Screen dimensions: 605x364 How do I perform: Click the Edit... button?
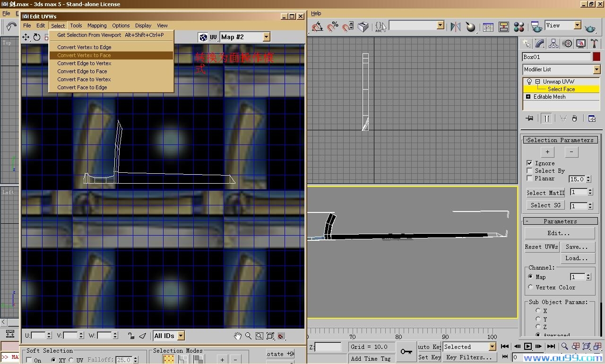click(560, 233)
